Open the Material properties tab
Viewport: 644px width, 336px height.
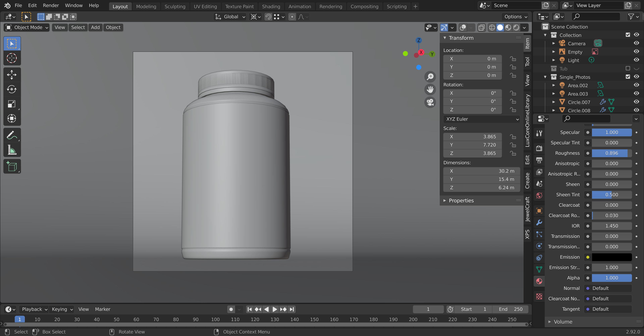click(539, 281)
